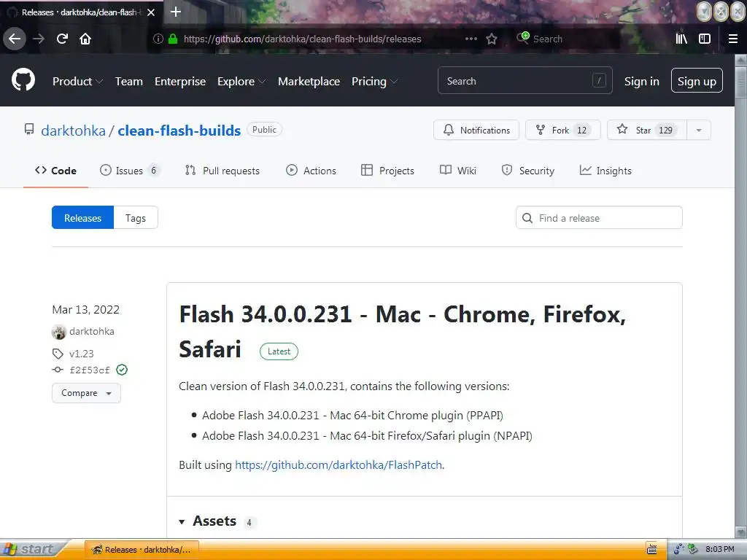Click the Sign in link

[x=642, y=82]
